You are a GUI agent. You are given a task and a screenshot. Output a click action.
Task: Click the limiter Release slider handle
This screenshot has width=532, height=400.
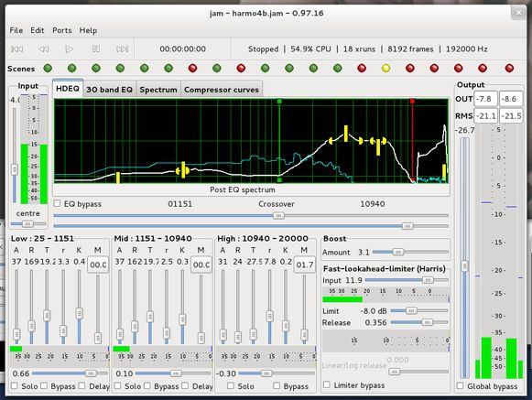pyautogui.click(x=428, y=322)
